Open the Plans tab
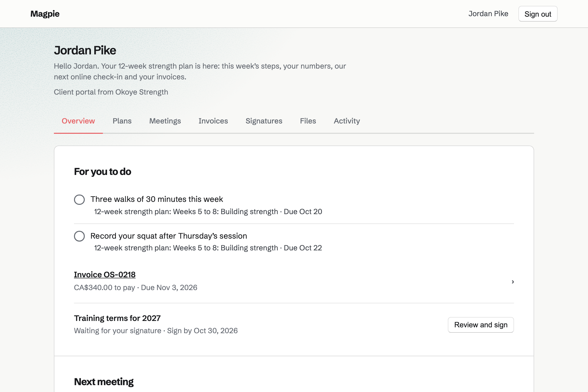 pyautogui.click(x=122, y=121)
